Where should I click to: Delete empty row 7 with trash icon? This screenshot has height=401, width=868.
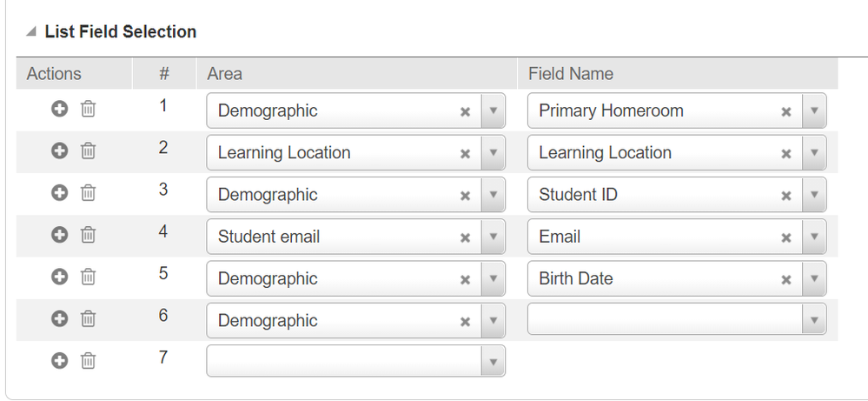point(88,360)
